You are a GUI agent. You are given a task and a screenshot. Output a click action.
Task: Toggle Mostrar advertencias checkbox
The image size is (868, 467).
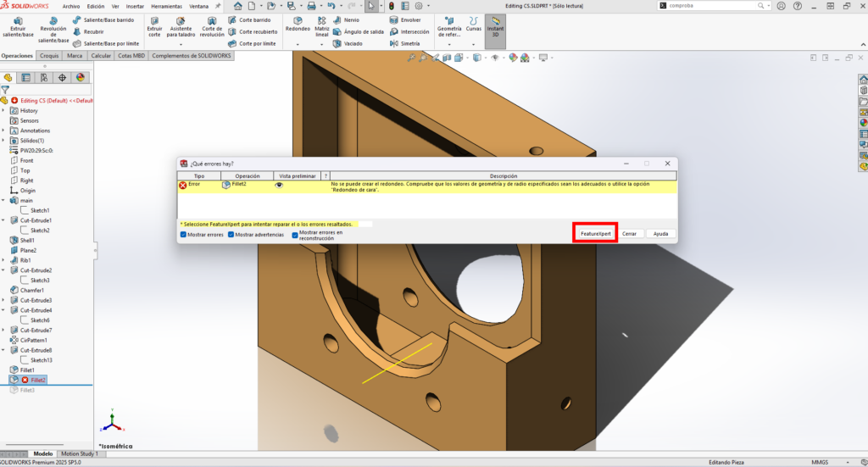231,235
